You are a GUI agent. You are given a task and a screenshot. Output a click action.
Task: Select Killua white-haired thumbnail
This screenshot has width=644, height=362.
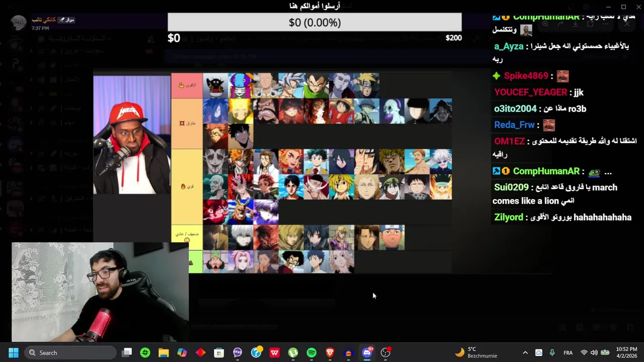pos(266,212)
